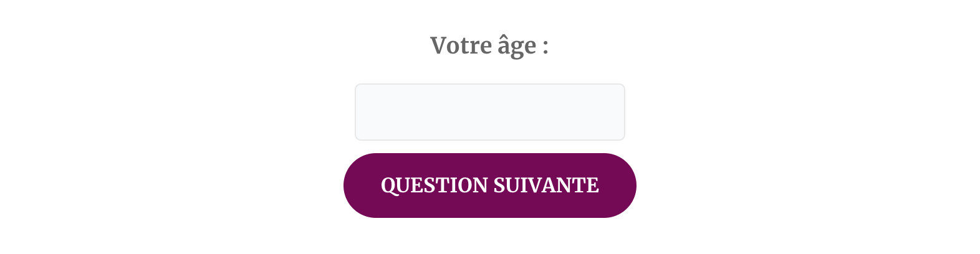
Task: Continue using the QUESTION SUIVANTE pill button
Action: [x=489, y=186]
